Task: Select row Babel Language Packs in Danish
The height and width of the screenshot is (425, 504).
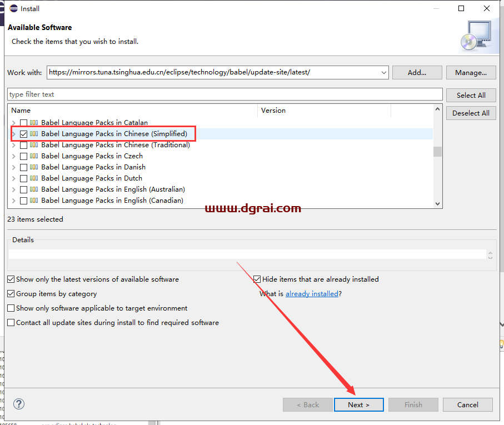Action: [220, 167]
